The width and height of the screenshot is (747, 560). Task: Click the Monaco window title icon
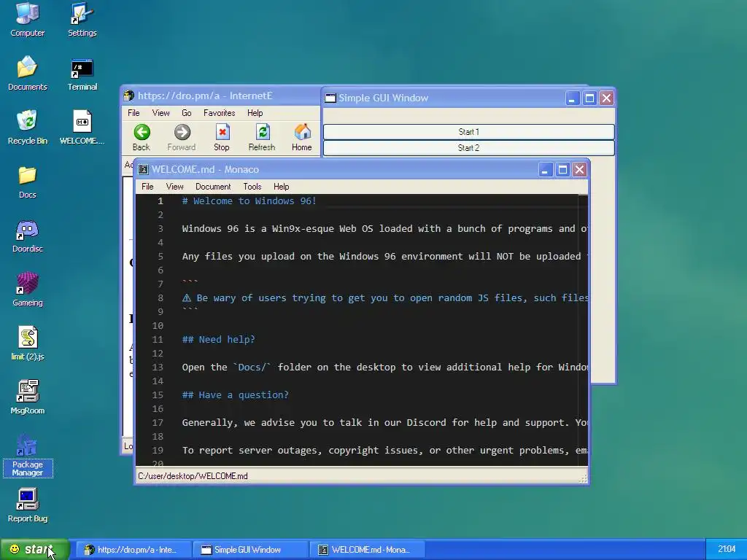pyautogui.click(x=143, y=169)
